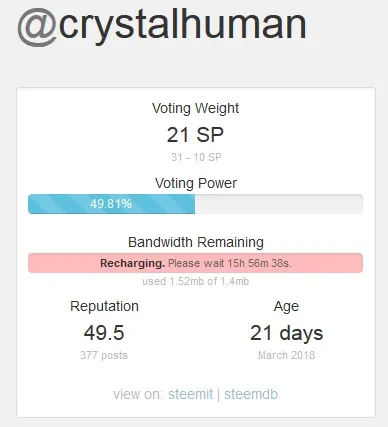Click the empty part of voting power bar

point(279,204)
